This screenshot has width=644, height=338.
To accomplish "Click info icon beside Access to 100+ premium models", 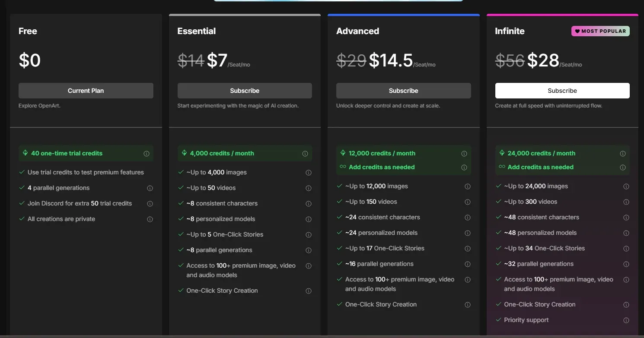I will 309,266.
